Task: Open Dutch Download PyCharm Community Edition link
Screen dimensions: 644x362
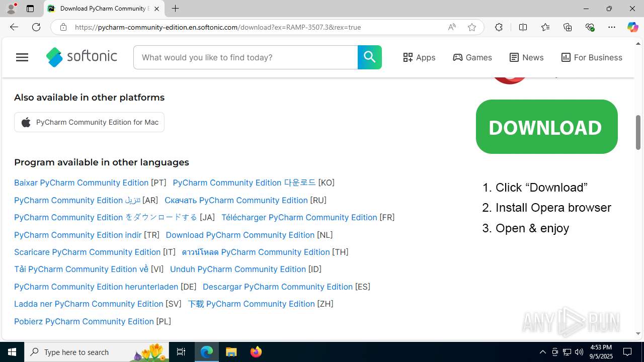Action: 240,235
